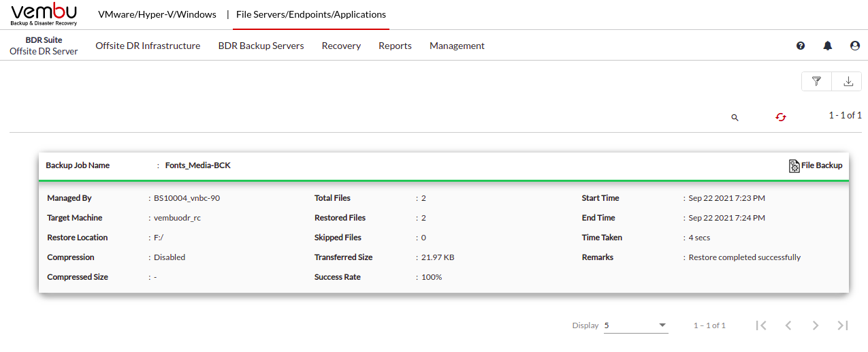Click the download export icon button
Image resolution: width=868 pixels, height=352 pixels.
[848, 81]
